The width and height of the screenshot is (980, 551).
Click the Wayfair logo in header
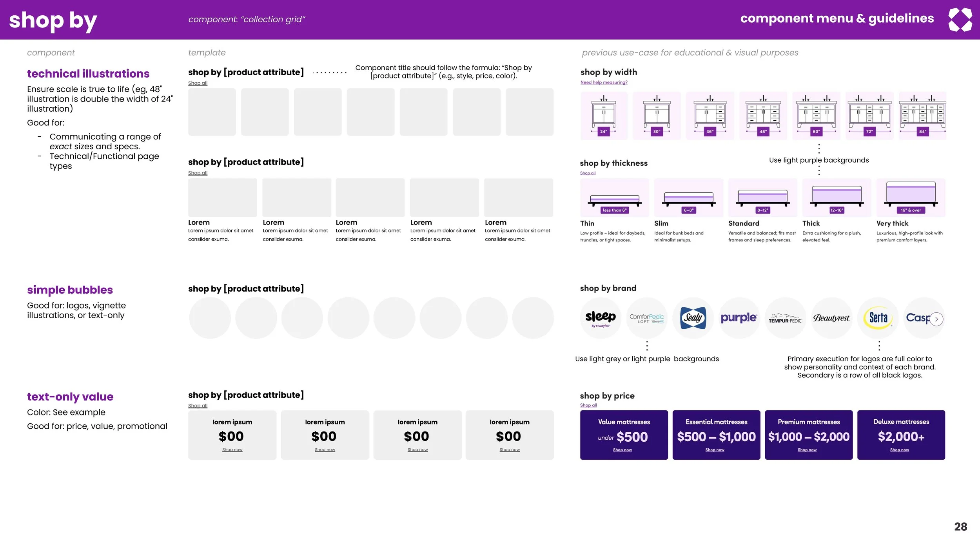pos(960,20)
